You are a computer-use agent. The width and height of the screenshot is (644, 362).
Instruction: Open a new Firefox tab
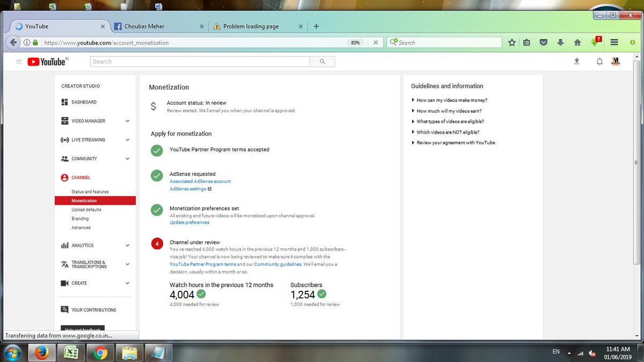(316, 26)
